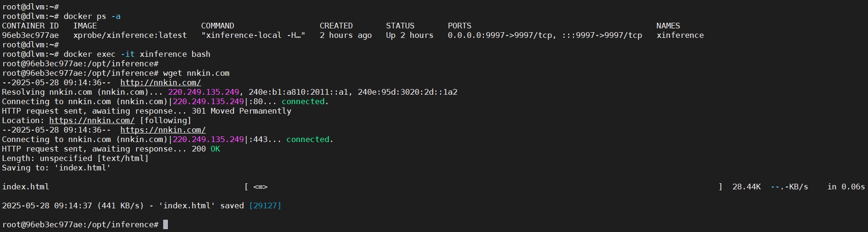Click the http://nnkin.com/ link

click(x=160, y=82)
